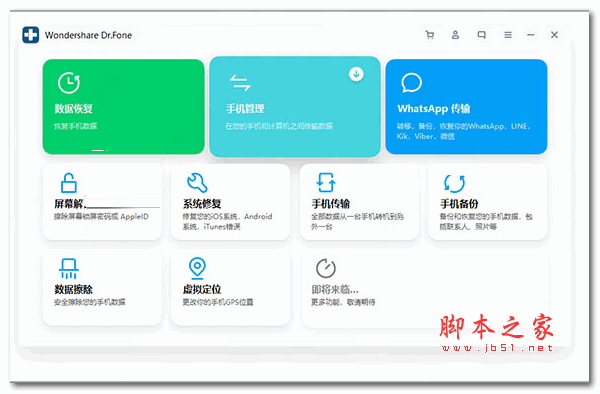Click the iOS, Android description under 系统修复
The width and height of the screenshot is (600, 394).
click(227, 221)
